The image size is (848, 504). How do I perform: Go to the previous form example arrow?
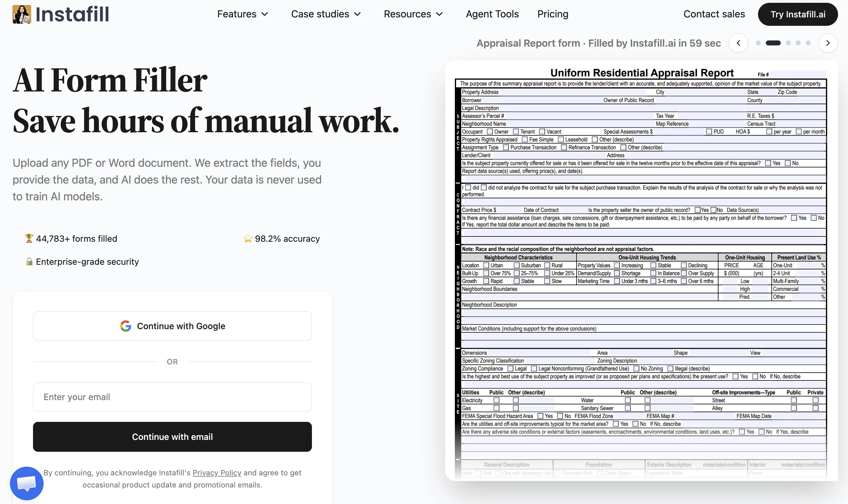[738, 43]
